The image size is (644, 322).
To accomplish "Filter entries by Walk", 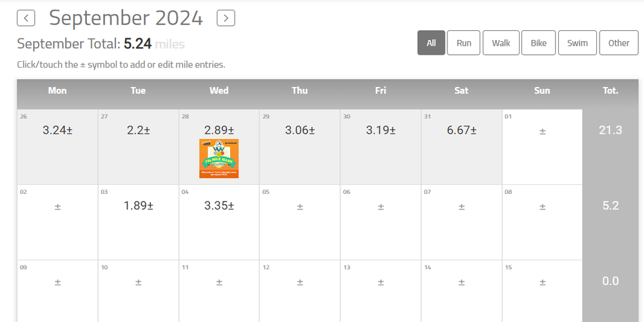I will tap(501, 43).
